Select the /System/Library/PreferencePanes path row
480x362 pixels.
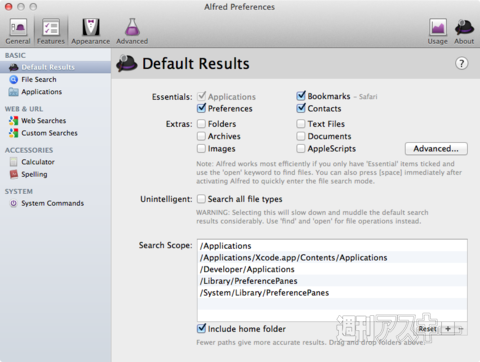[x=332, y=293]
